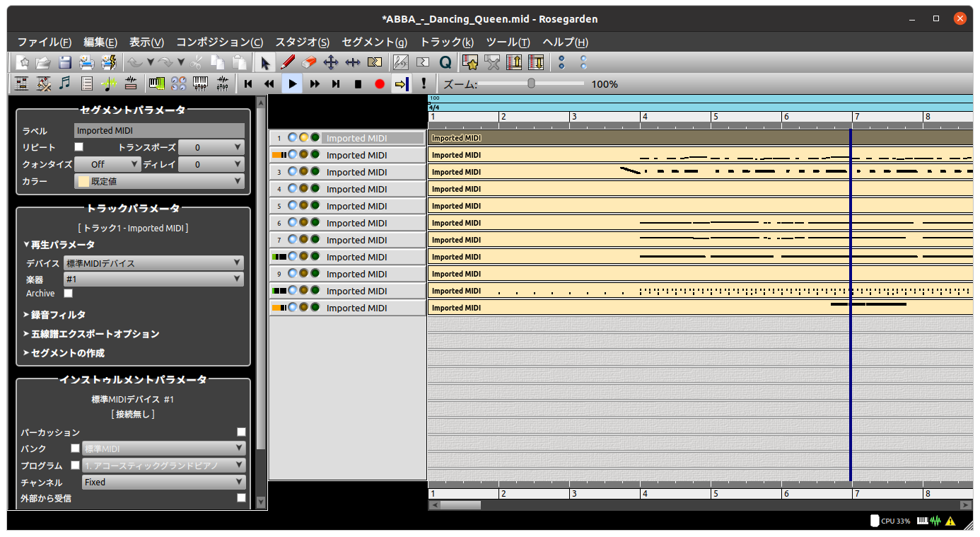
Task: Open the コンポジション menu
Action: (x=220, y=42)
